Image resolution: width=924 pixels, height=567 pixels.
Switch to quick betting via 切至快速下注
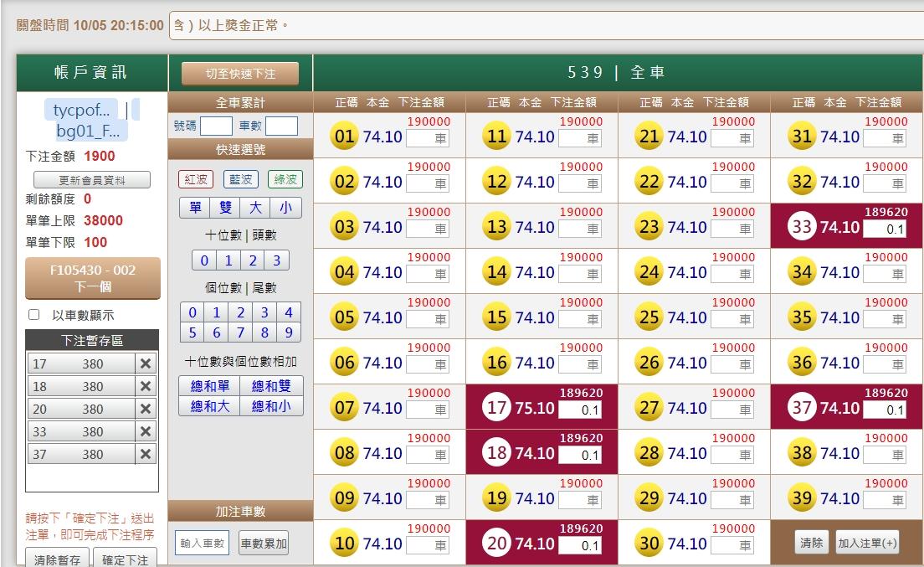tap(240, 74)
